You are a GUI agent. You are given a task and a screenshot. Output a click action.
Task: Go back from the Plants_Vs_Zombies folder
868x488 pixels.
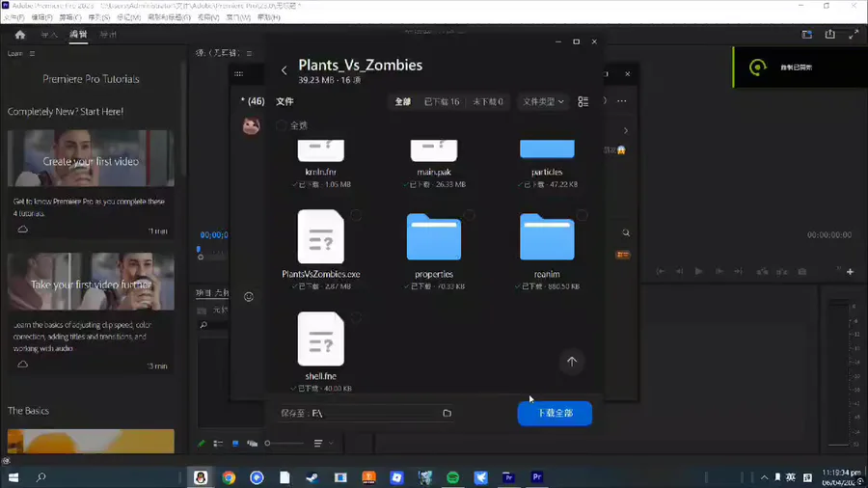point(284,70)
